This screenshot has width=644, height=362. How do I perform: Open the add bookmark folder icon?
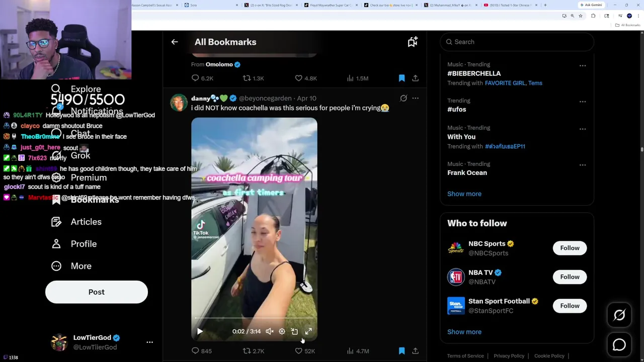(413, 42)
